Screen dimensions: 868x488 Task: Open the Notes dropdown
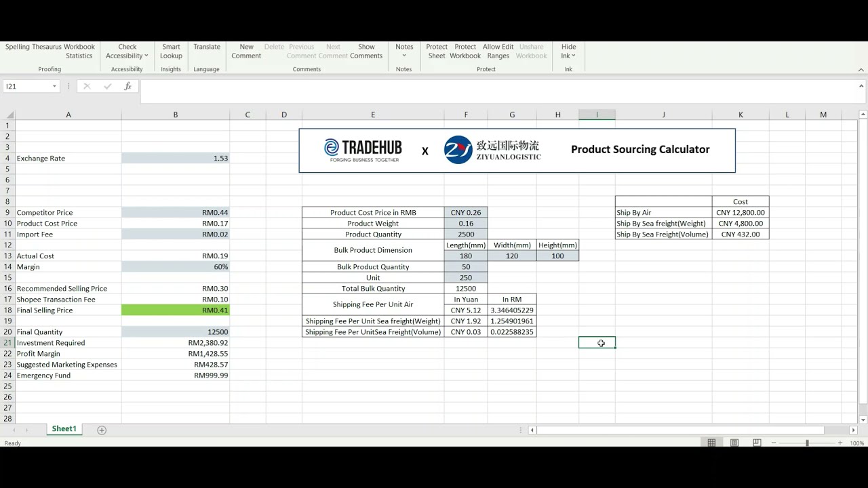click(x=404, y=52)
